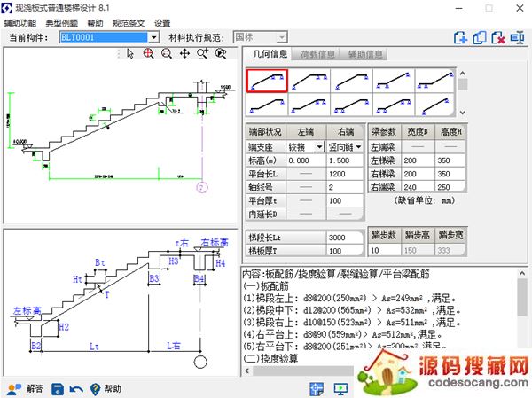Select the second stair type in bottom row

point(309,105)
